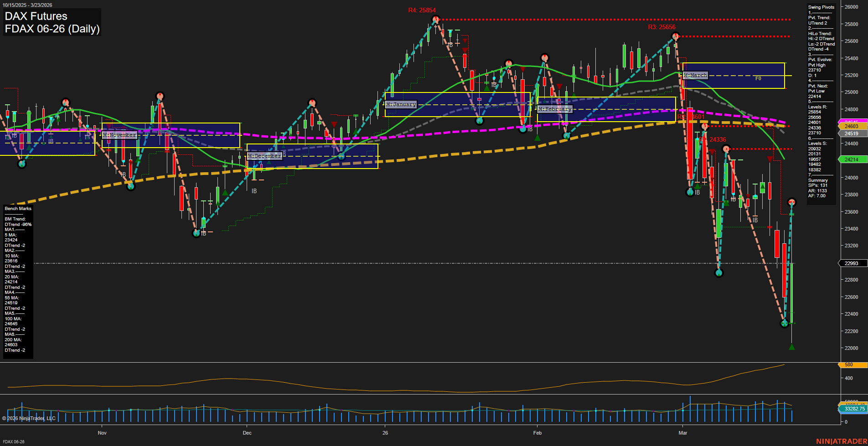This screenshot has height=446, width=868.
Task: Click the 10/15/2025 - 3/23/2026 date range text
Action: coord(28,5)
